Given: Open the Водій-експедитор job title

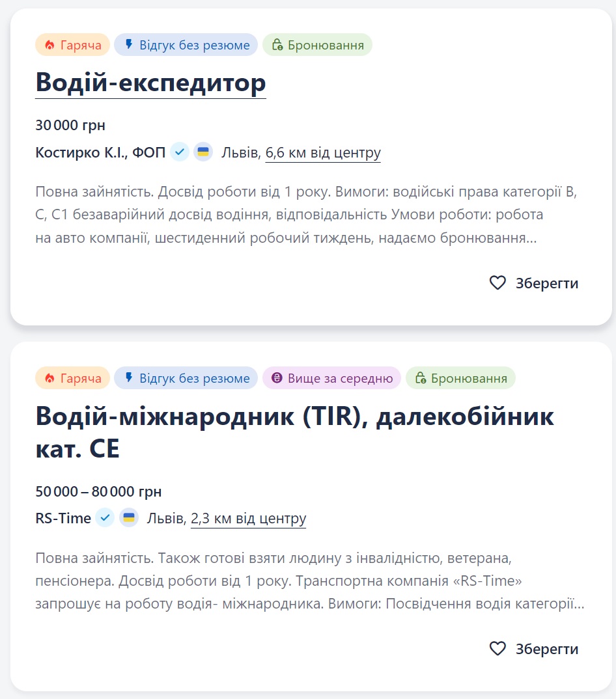Looking at the screenshot, I should 150,83.
